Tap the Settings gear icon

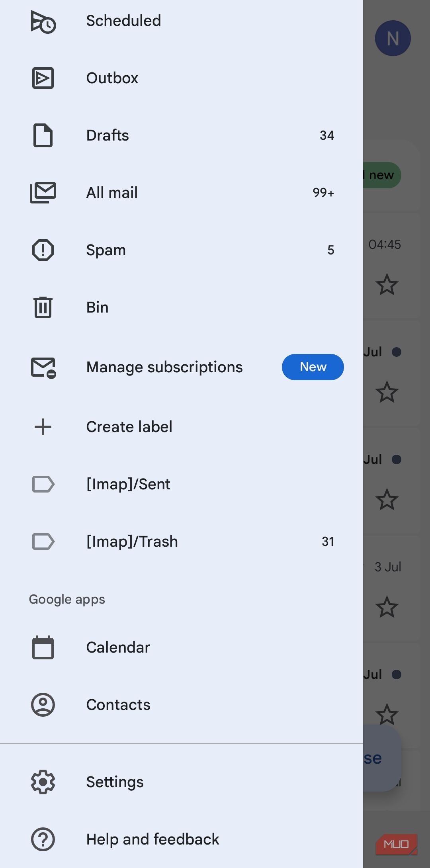pos(43,782)
